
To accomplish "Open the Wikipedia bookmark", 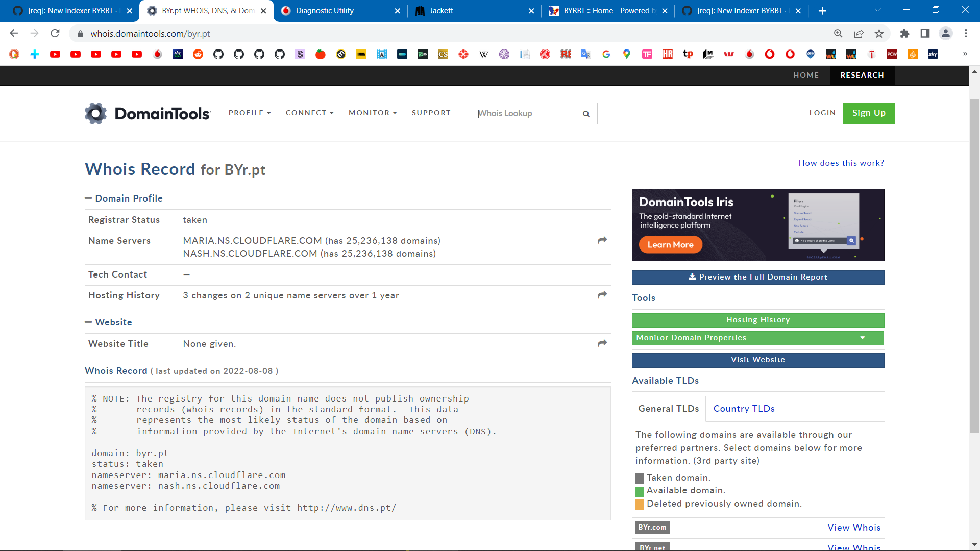I will 484,54.
